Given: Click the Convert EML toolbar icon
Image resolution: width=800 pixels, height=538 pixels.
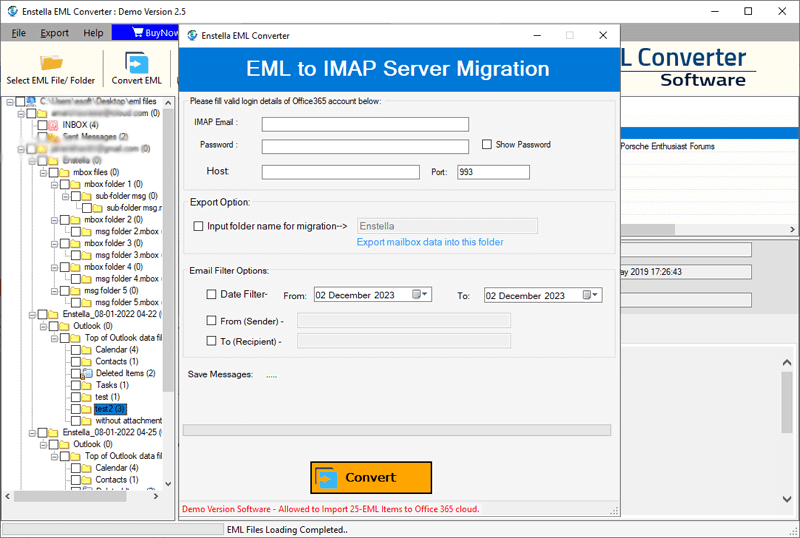Looking at the screenshot, I should 136,63.
